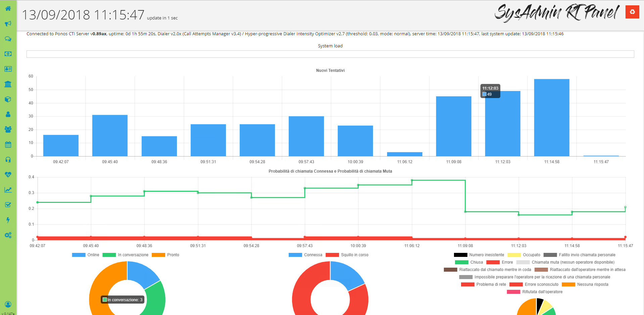Screen dimensions: 644x315
Task: Click the date and time header text
Action: [83, 15]
